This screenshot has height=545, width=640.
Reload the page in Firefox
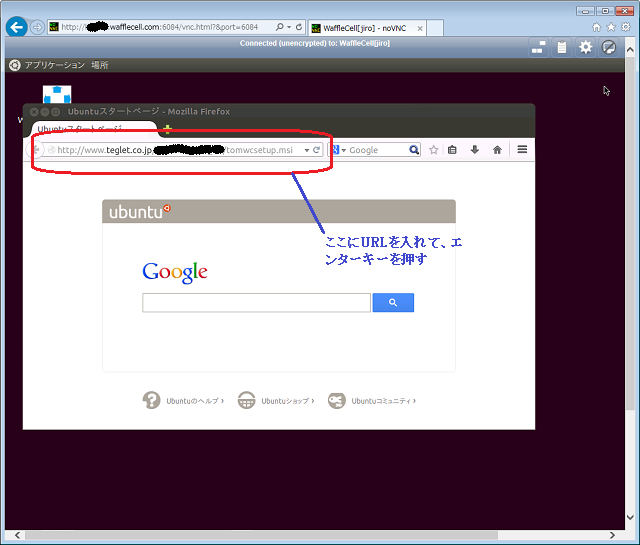click(316, 150)
